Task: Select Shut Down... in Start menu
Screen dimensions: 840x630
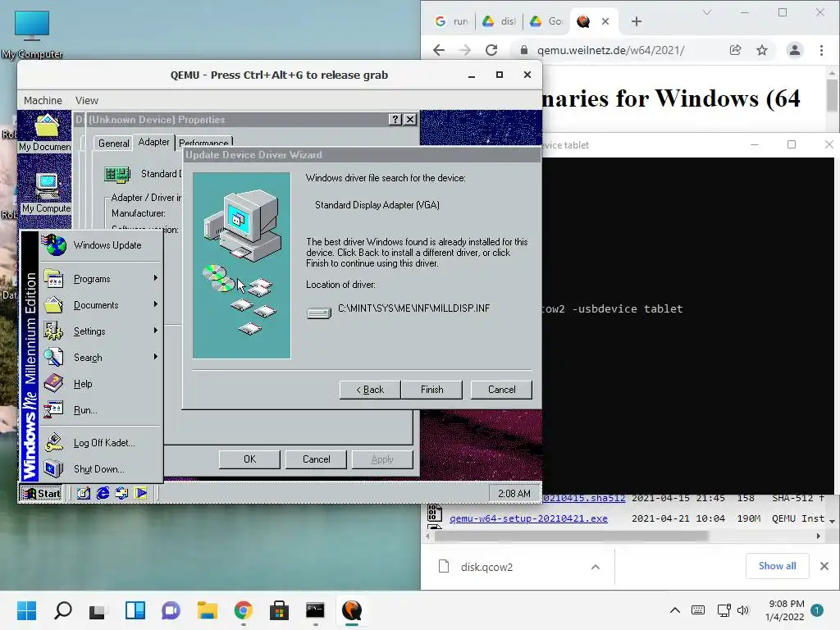Action: tap(102, 469)
